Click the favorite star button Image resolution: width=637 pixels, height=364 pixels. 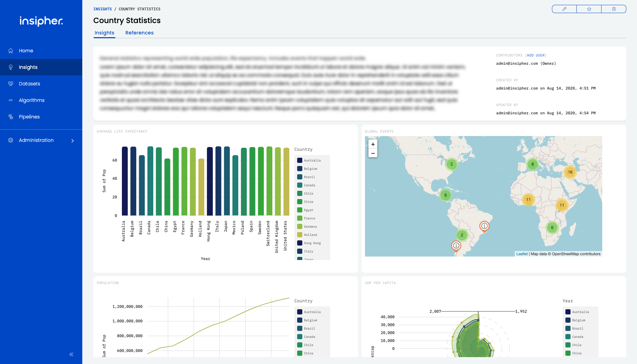[589, 9]
